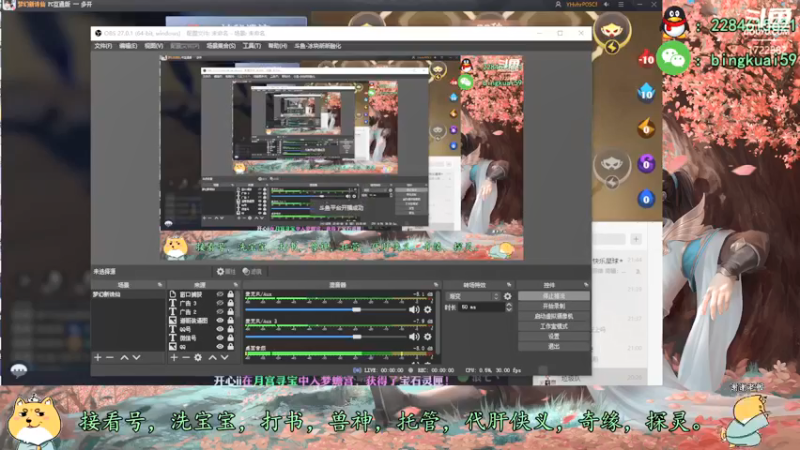
Task: Click the 停止推流 button
Action: point(554,296)
